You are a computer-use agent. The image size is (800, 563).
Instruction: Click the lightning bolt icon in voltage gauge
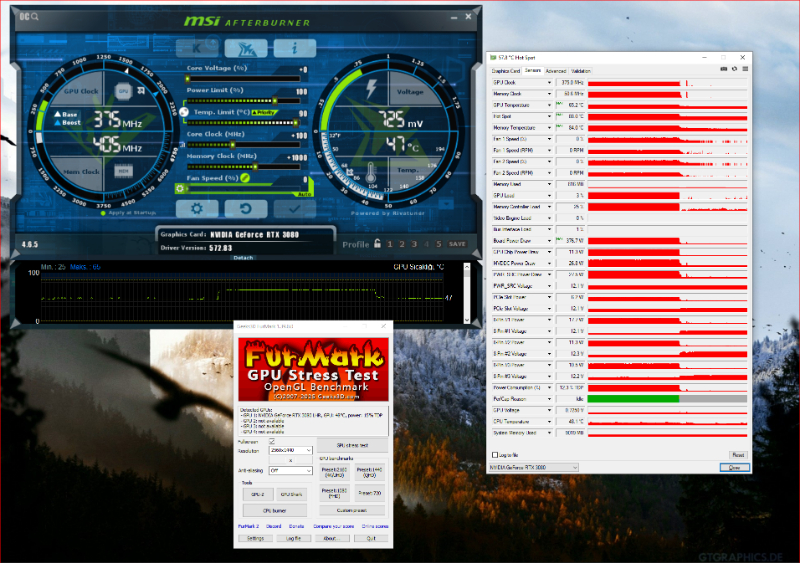coord(371,89)
